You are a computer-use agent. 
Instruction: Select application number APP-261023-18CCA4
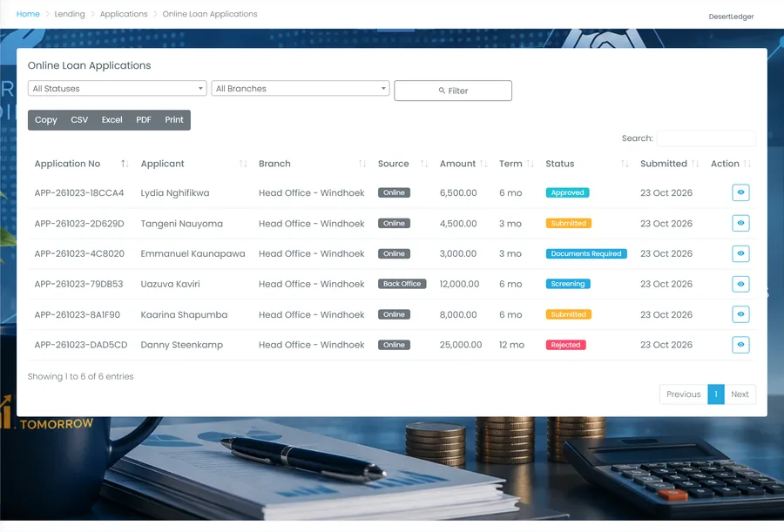[x=79, y=193]
